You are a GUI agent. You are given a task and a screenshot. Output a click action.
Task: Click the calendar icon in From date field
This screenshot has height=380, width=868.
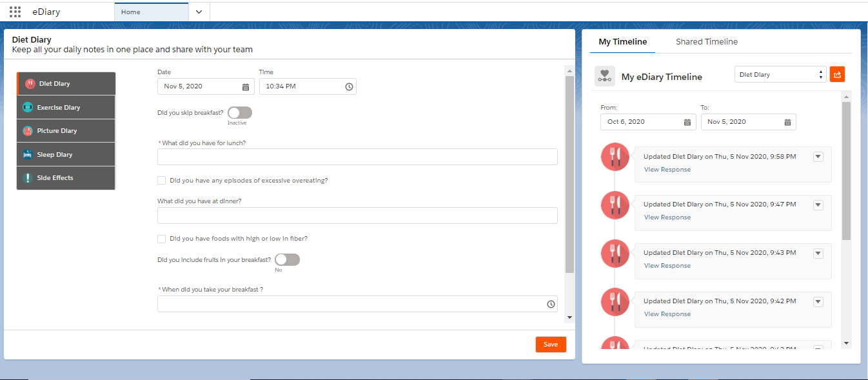687,122
